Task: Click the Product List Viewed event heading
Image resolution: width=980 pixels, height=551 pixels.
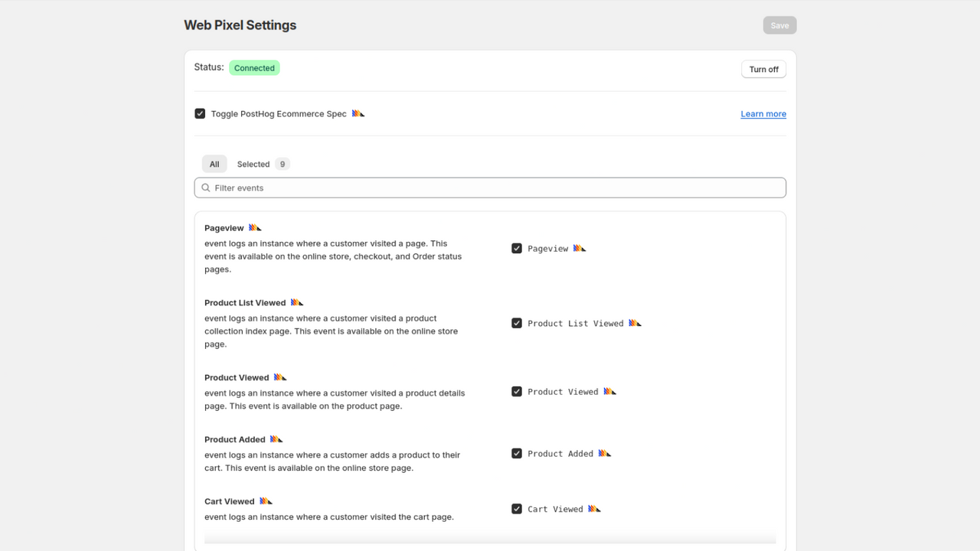Action: tap(245, 303)
